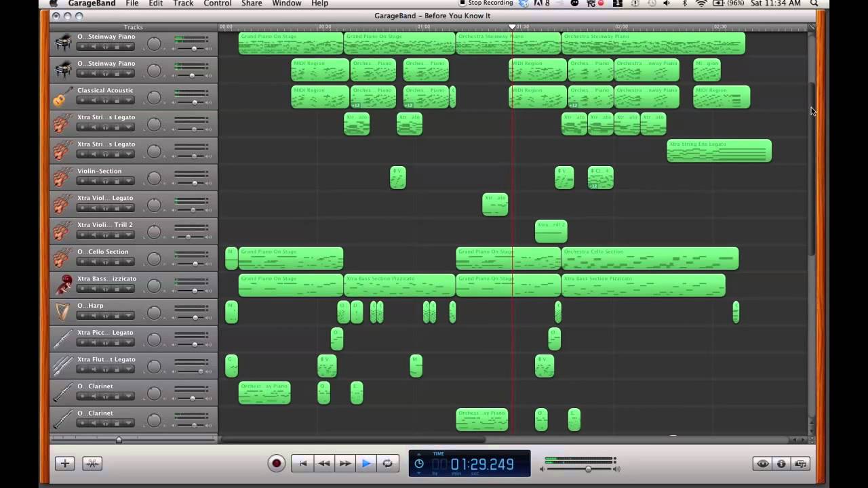Click the Classical Acoustic guitar track icon
Viewport: 868px width, 488px height.
pyautogui.click(x=62, y=96)
